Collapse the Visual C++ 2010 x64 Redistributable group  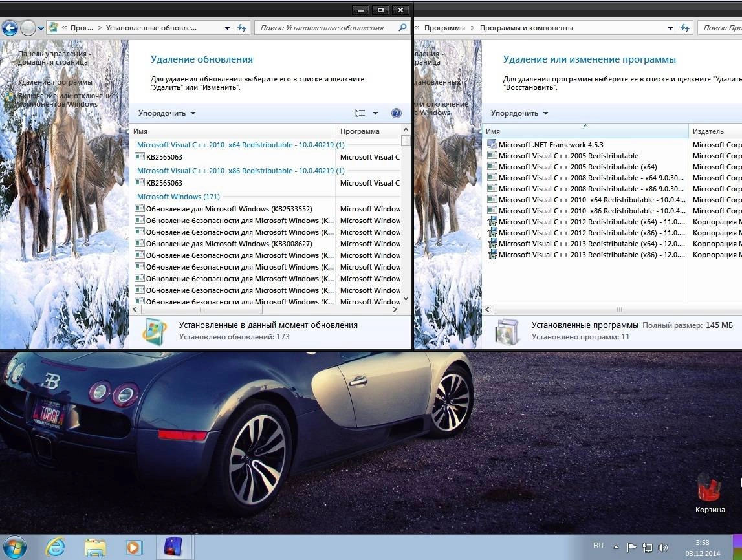(x=241, y=145)
